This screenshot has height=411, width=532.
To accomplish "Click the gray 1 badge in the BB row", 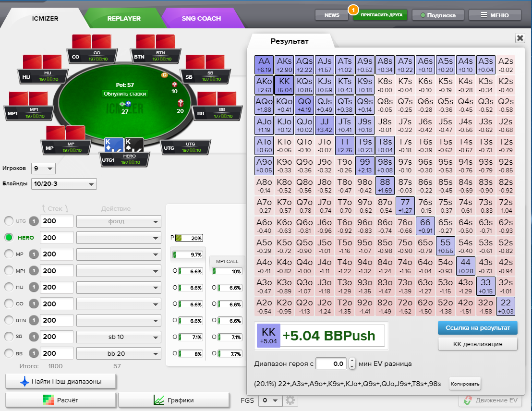I will [x=34, y=353].
